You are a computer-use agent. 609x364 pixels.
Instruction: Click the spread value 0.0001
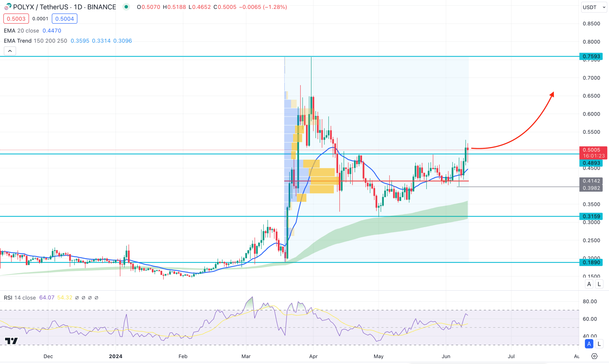coord(40,19)
